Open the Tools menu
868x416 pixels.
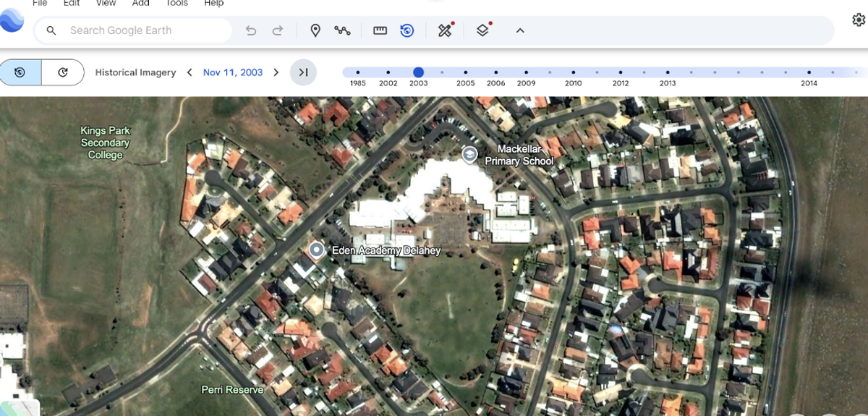pyautogui.click(x=176, y=3)
